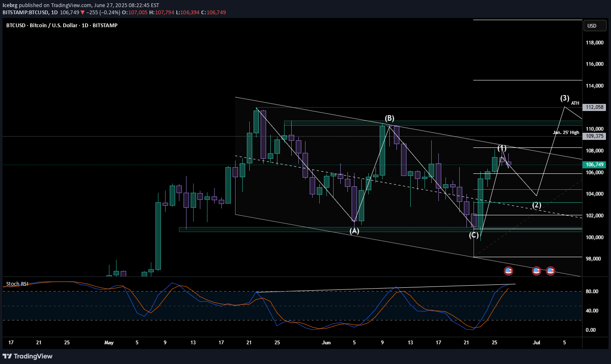Click the current price label 106,749
This screenshot has width=611, height=364.
point(595,165)
